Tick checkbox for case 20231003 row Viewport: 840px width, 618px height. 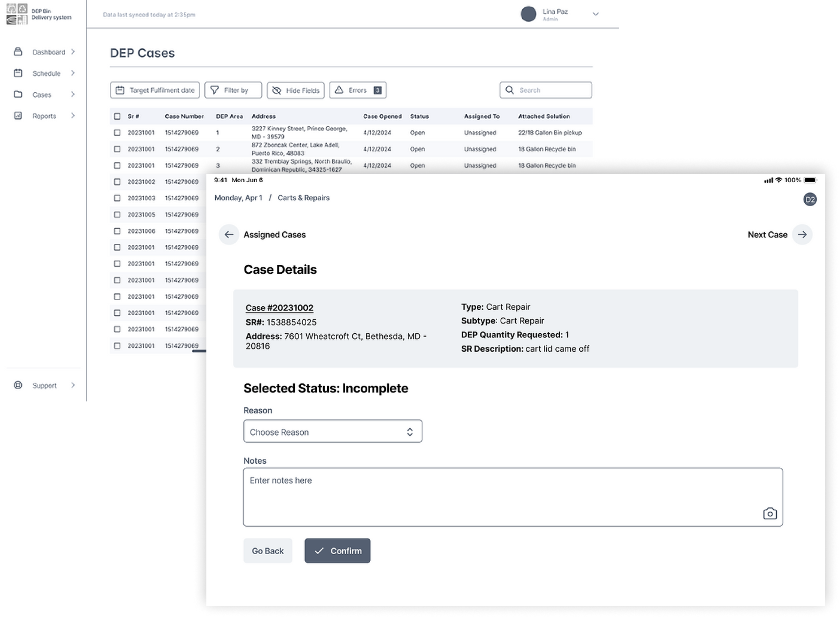(x=117, y=198)
